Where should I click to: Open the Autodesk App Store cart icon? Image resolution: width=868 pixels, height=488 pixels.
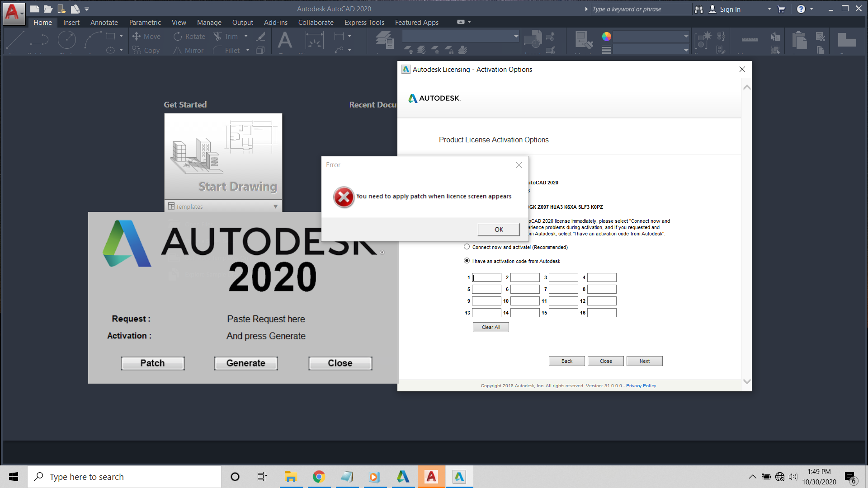pos(781,9)
